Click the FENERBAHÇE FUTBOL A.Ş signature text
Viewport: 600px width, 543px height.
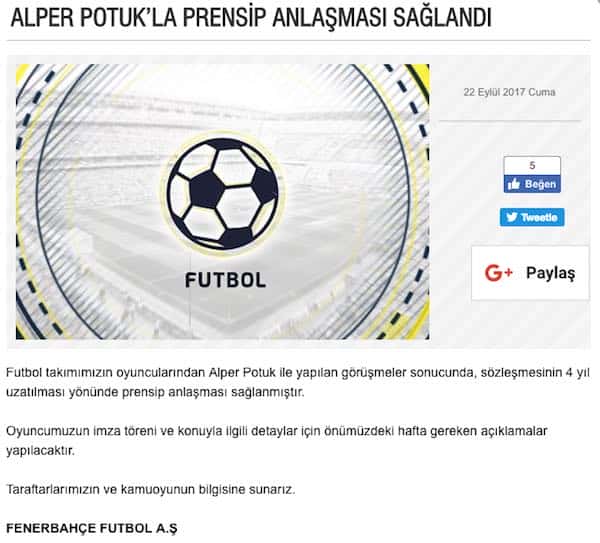click(x=92, y=528)
